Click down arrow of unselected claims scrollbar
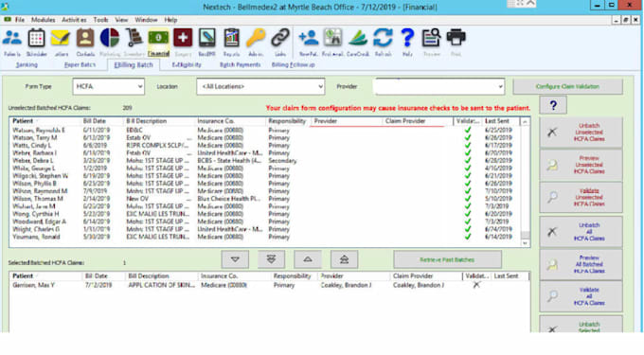Viewport: 644px width, 355px height. coord(525,243)
